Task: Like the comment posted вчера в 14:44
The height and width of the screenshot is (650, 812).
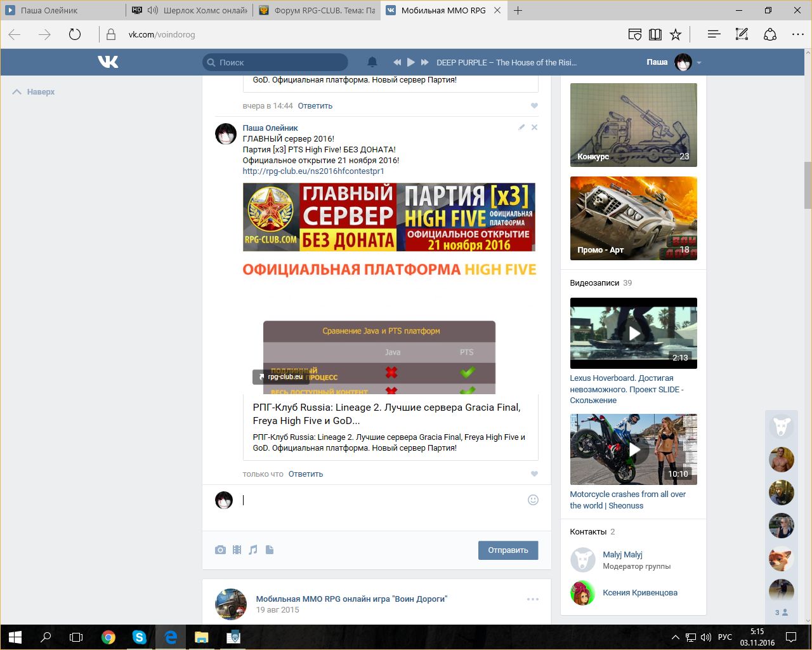Action: click(534, 106)
